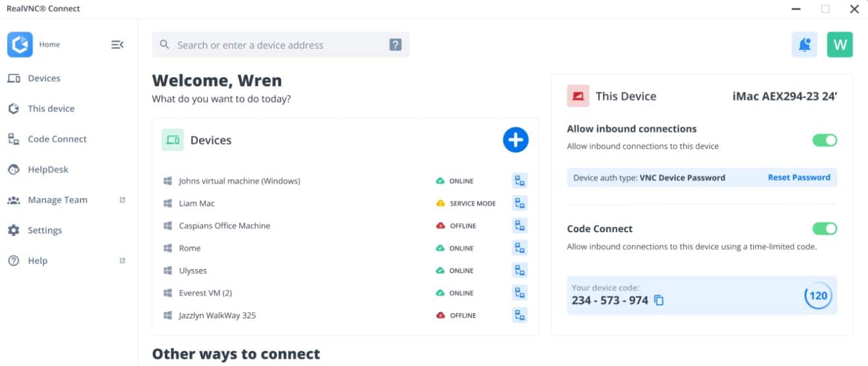Open the green W account avatar

(x=840, y=45)
